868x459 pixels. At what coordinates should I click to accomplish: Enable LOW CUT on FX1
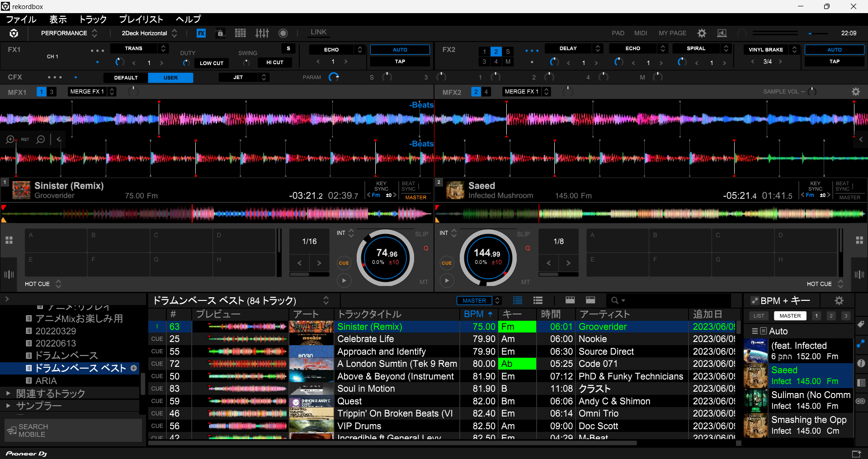click(x=212, y=63)
